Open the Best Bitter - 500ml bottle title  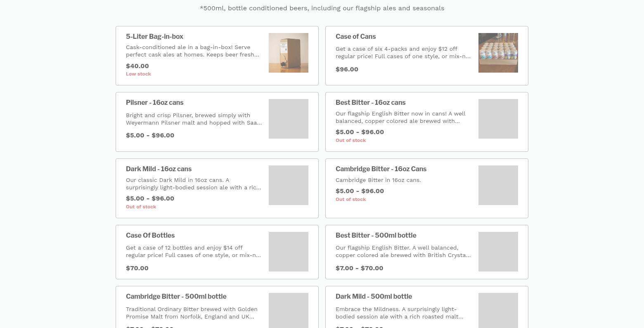pos(376,236)
